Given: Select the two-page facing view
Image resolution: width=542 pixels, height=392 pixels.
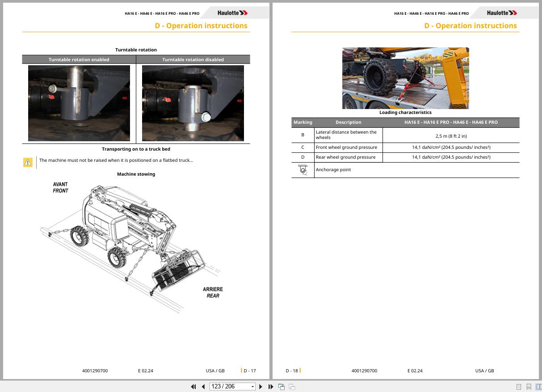Looking at the screenshot, I should (538, 387).
